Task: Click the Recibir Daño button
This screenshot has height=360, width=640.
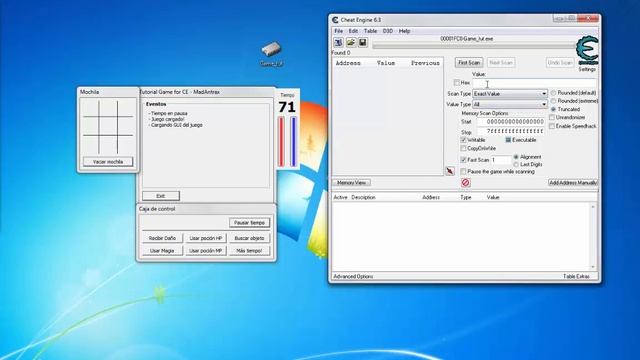Action: (162, 238)
